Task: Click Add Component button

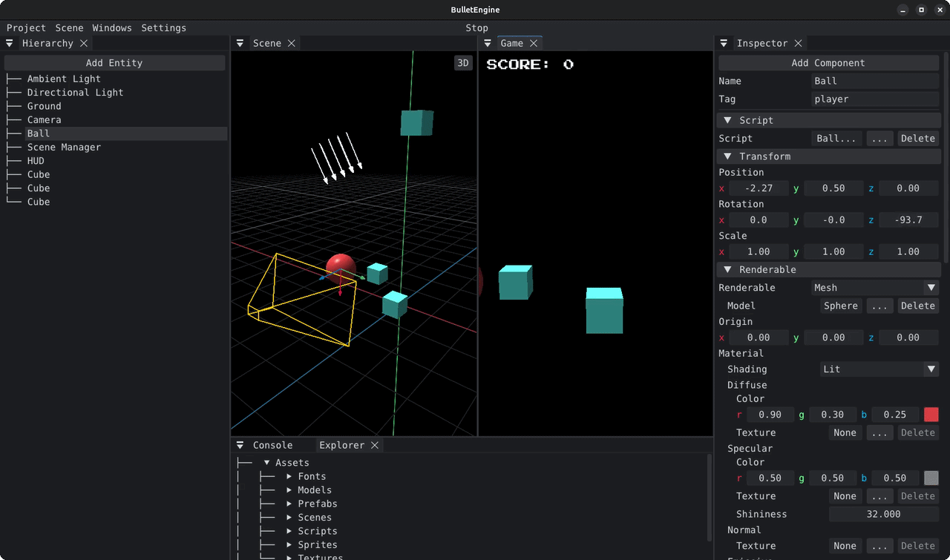Action: coord(828,63)
